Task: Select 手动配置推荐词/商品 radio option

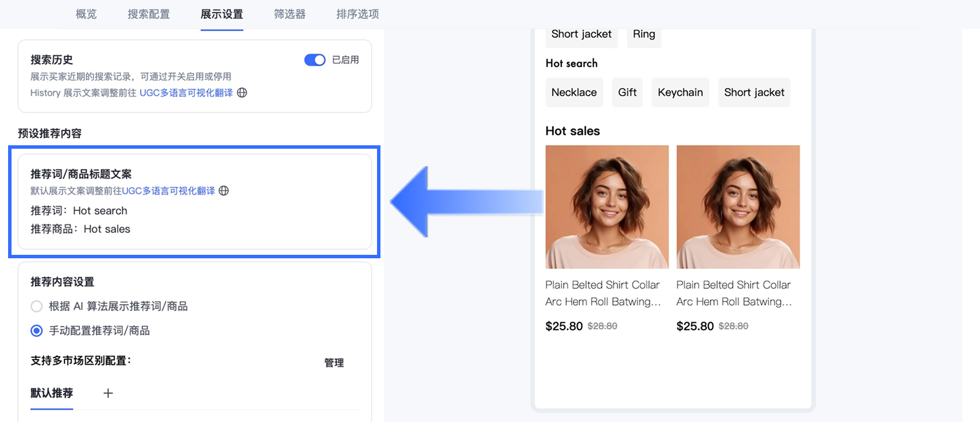Action: click(x=37, y=331)
